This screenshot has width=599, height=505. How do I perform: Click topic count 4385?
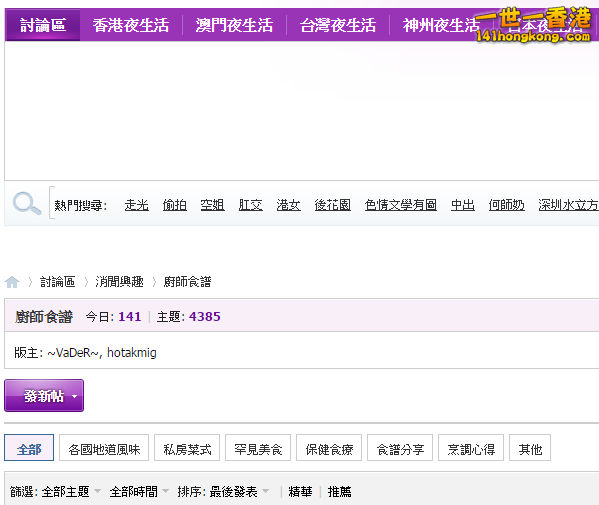[x=205, y=317]
